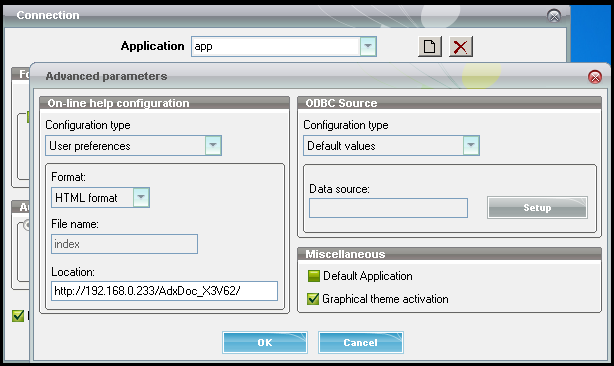Click the File name field with index
This screenshot has height=366, width=614.
[x=125, y=244]
